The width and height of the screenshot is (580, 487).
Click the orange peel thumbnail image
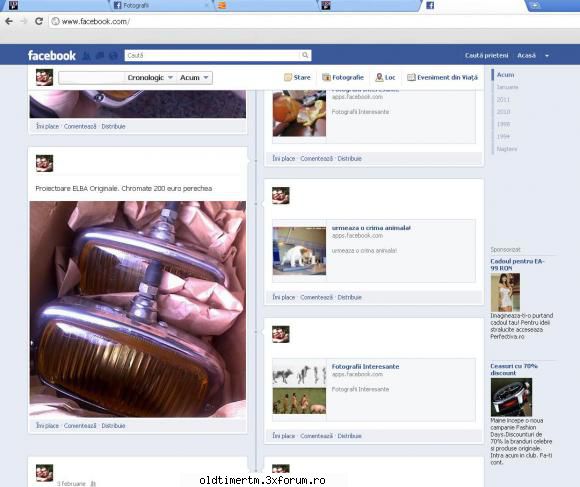pos(299,113)
